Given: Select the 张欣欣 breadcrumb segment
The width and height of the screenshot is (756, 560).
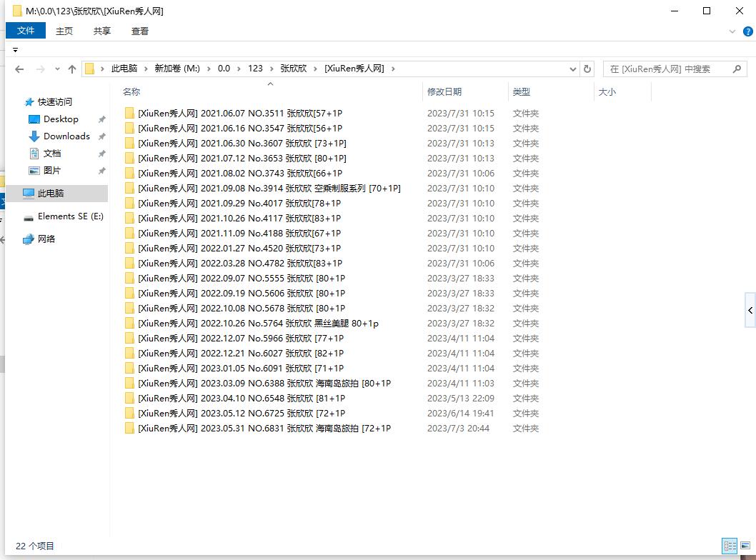Looking at the screenshot, I should pyautogui.click(x=294, y=69).
